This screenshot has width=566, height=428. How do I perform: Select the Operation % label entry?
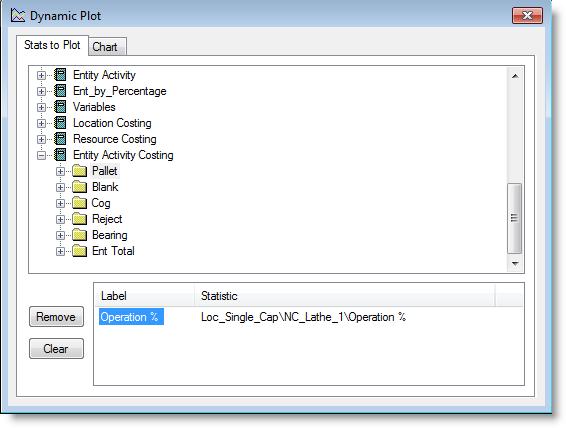coord(131,317)
